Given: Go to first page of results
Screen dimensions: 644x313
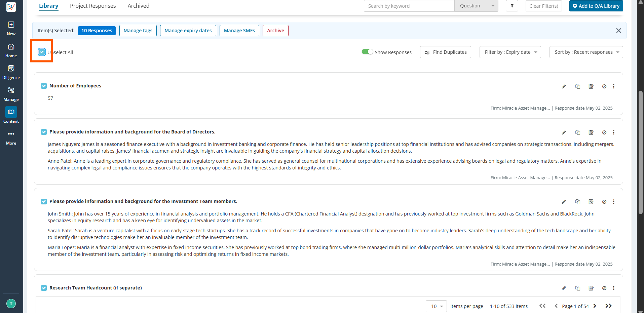Looking at the screenshot, I should click(x=542, y=306).
